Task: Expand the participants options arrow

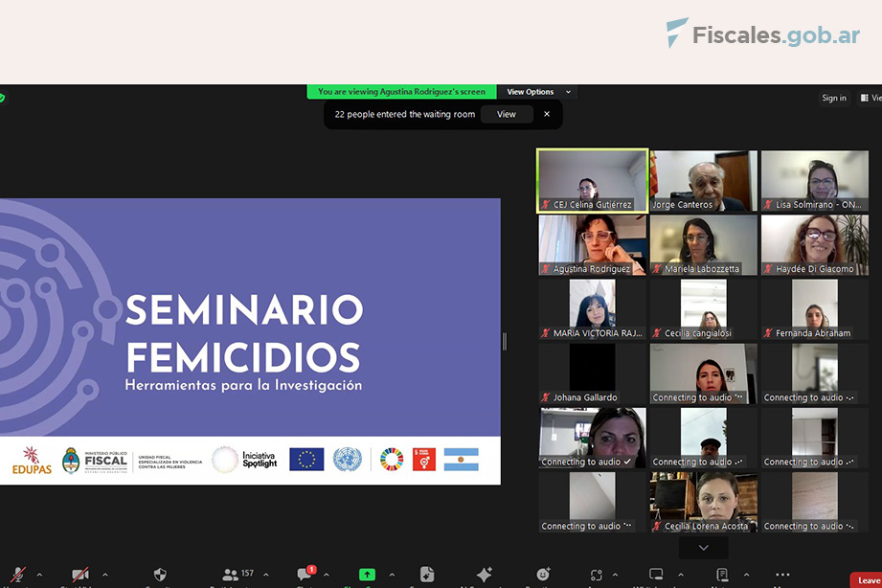Action: coord(265,575)
